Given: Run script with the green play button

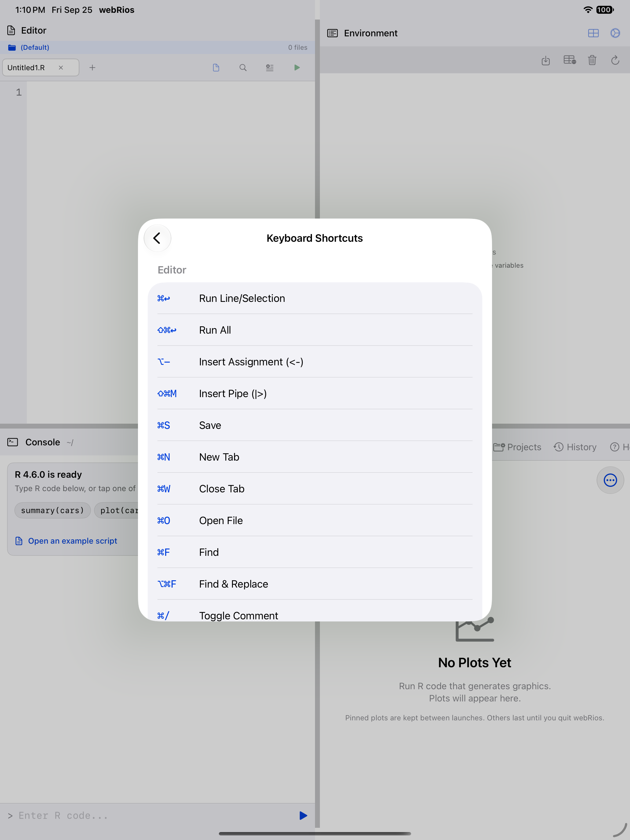Looking at the screenshot, I should (x=297, y=67).
